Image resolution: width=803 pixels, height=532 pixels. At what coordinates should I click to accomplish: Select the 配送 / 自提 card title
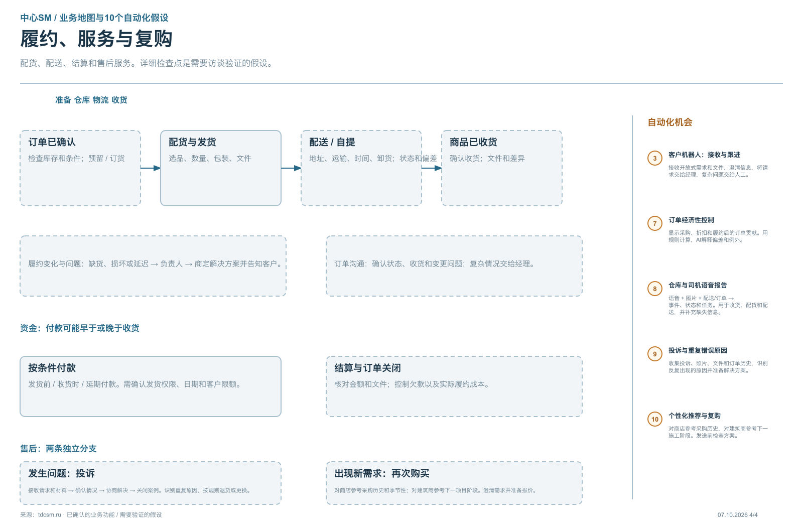pos(332,142)
